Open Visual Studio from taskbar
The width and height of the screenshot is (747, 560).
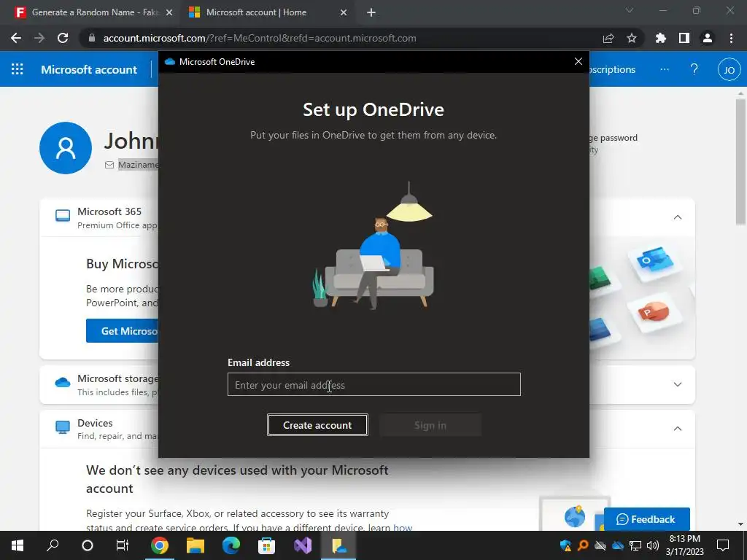point(303,545)
